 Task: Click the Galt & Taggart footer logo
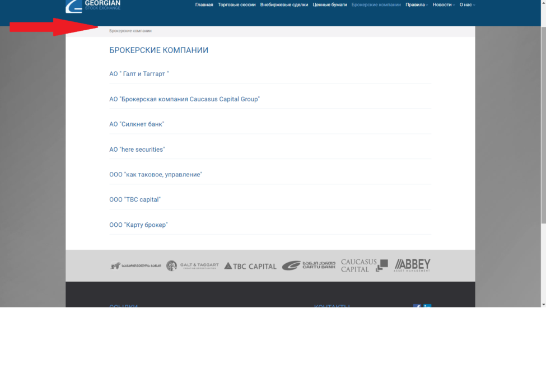point(192,265)
